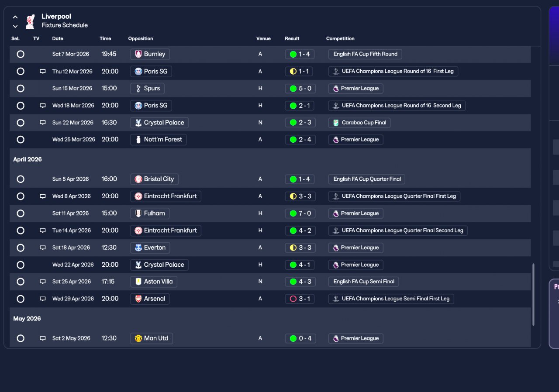
Task: View the 5 - 0 Spurs result
Action: tap(300, 88)
